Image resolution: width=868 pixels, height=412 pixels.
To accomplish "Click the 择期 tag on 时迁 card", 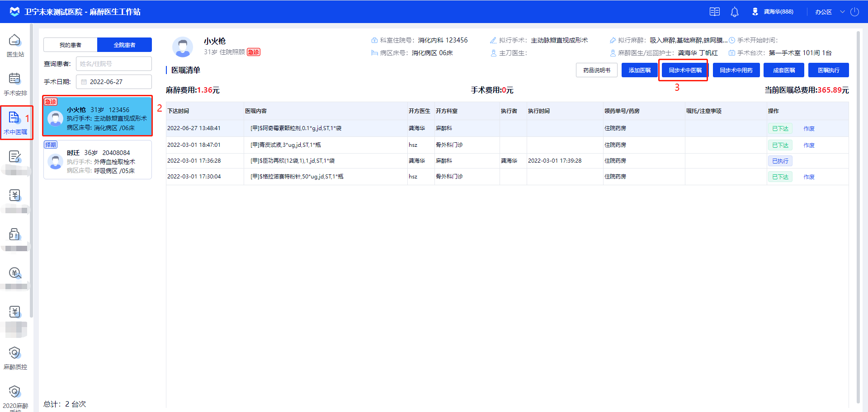I will coord(51,145).
